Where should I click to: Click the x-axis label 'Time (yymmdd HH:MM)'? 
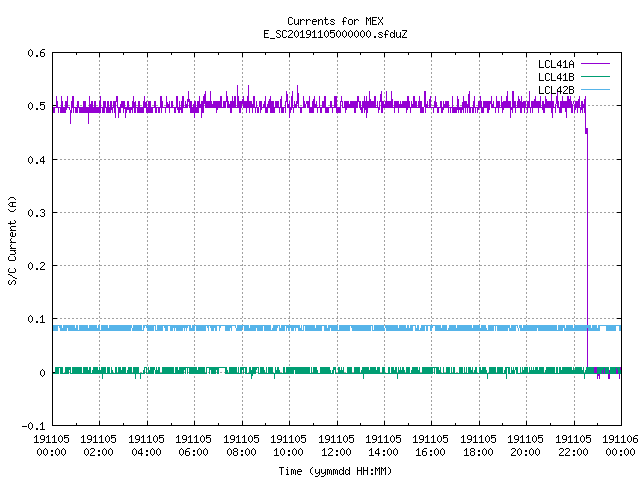[335, 471]
